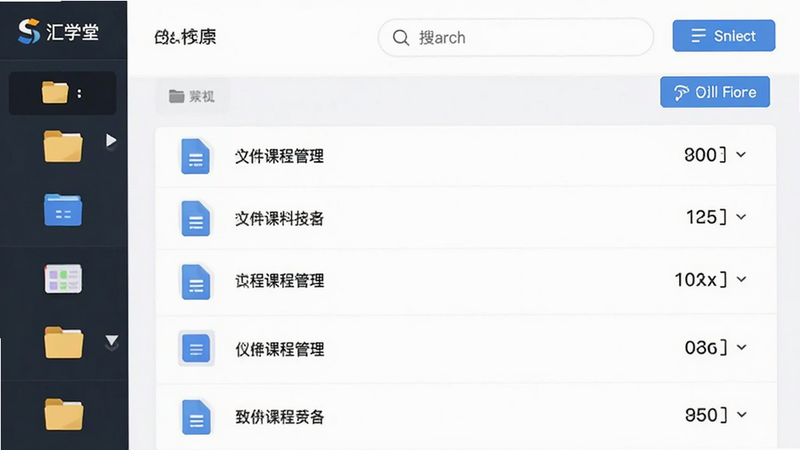Expand the chevron beside 036]
800x450 pixels.
click(741, 347)
